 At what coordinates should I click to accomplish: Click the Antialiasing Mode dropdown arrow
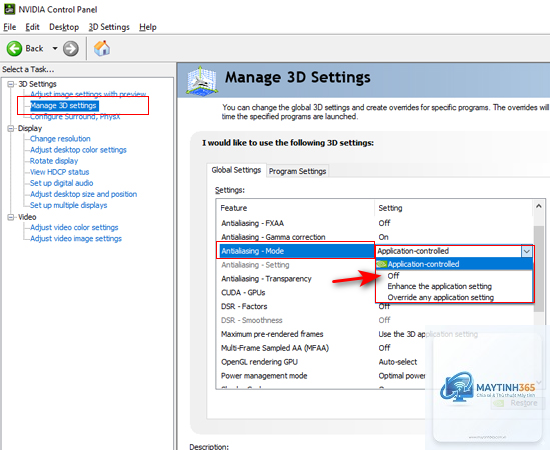pyautogui.click(x=526, y=251)
